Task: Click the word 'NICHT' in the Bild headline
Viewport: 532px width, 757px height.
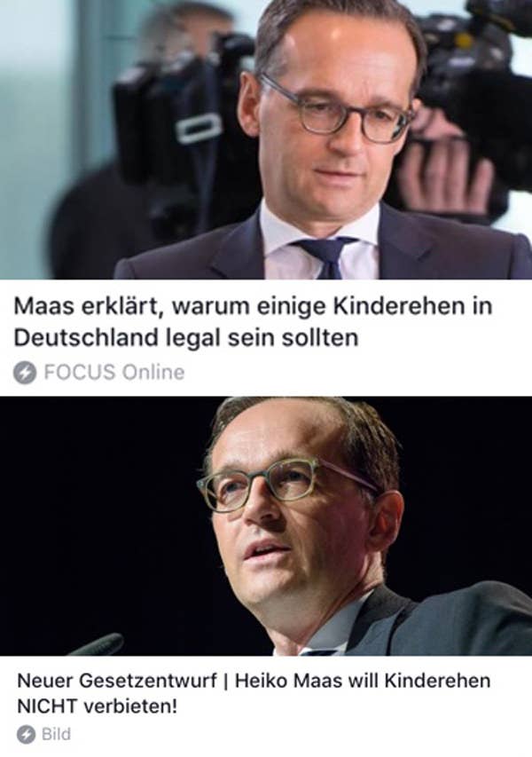Action: click(x=47, y=706)
